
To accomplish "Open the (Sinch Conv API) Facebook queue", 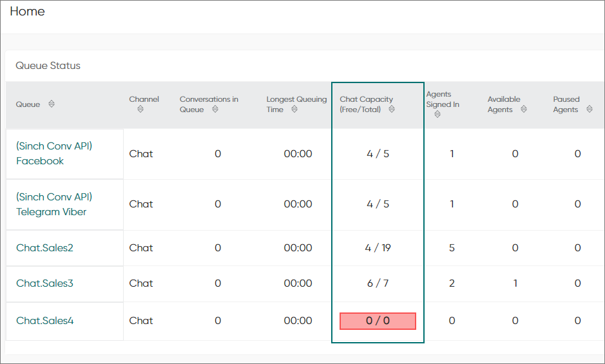I will pos(54,153).
